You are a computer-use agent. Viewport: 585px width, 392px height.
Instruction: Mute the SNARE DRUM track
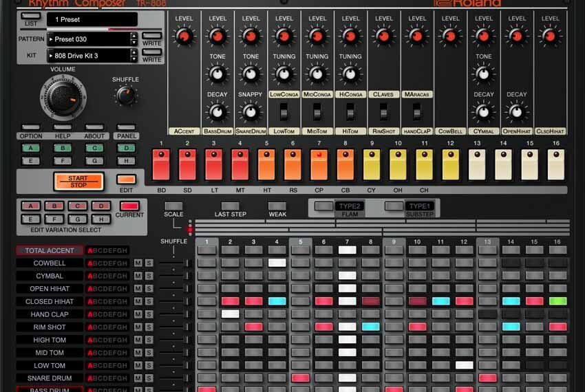tap(138, 378)
